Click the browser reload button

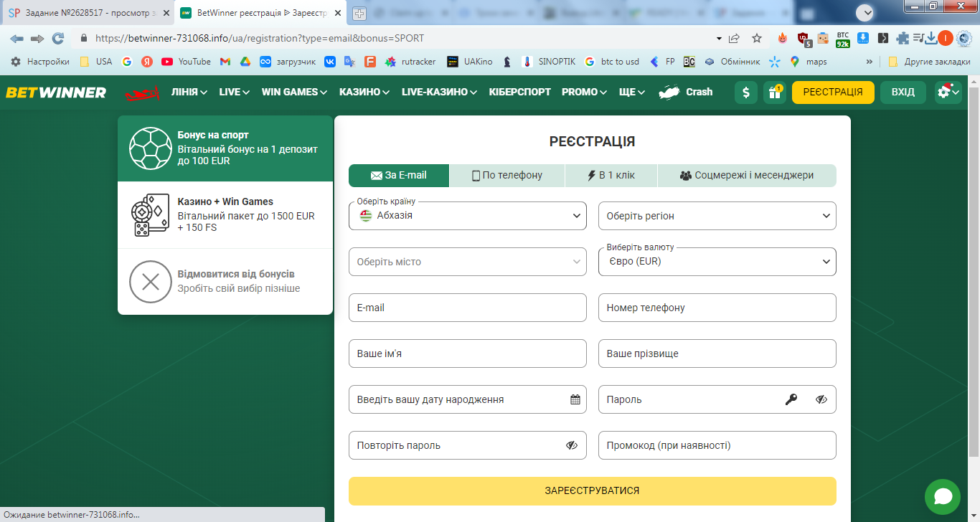(58, 38)
